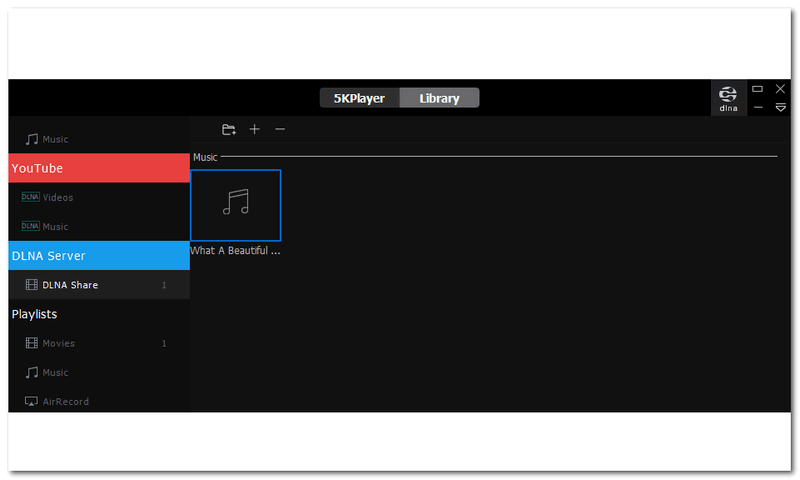Open the AirRecord playlist
The width and height of the screenshot is (800, 480).
(99, 401)
